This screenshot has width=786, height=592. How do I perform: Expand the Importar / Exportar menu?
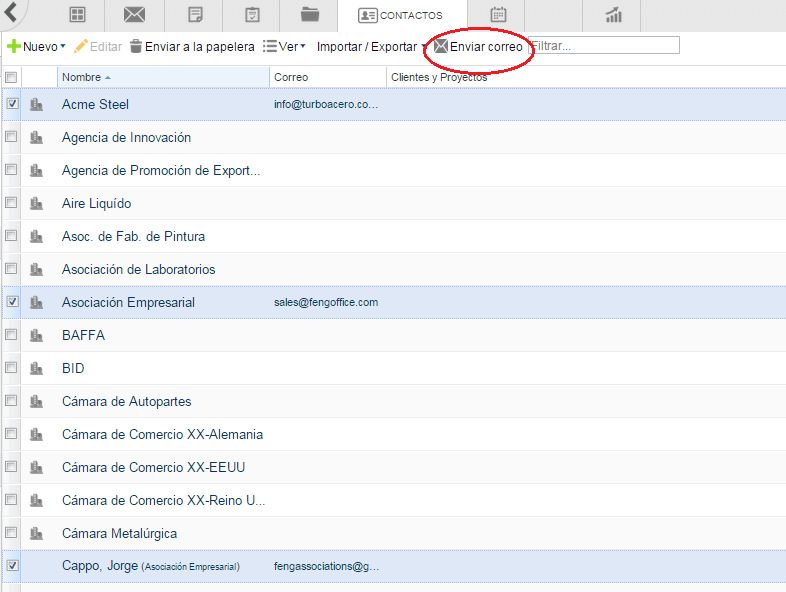368,47
